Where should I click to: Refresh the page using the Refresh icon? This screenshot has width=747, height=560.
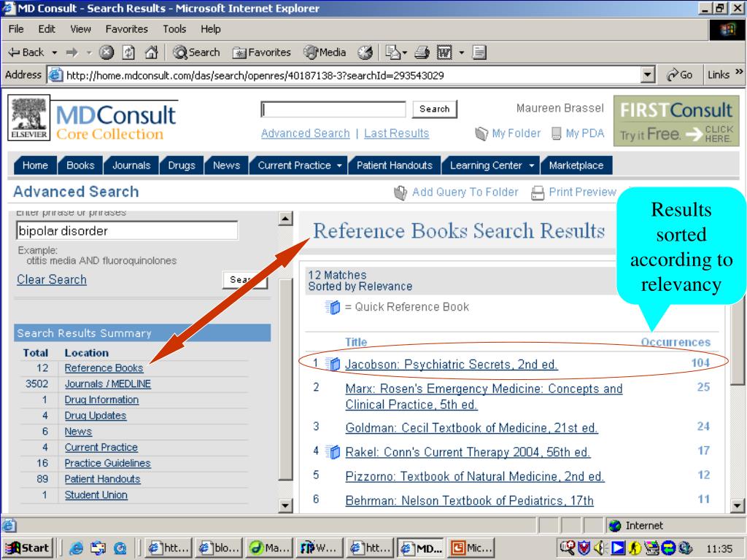[x=128, y=52]
